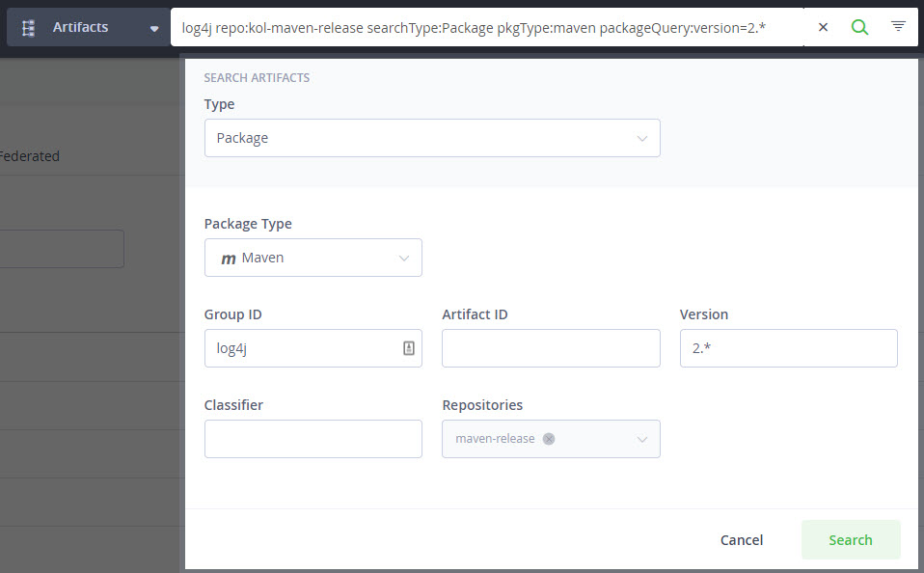Screen dimensions: 924x573
Task: Select the Version field showing 2.*
Action: point(788,348)
